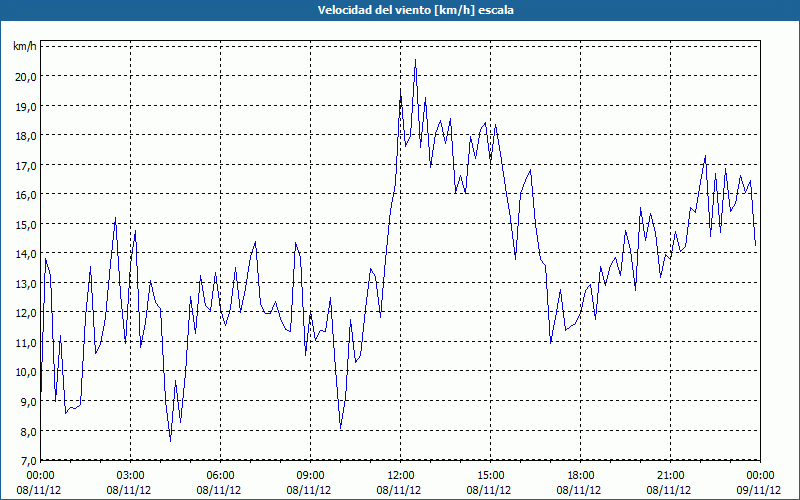Click the chart title 'Velocidad del viento [km/h] escala'
Screen dimensions: 800x500
tap(415, 10)
